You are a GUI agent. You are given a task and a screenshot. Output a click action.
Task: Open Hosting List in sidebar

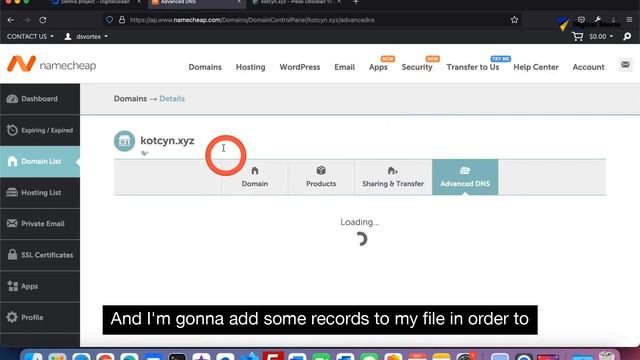[x=40, y=193]
